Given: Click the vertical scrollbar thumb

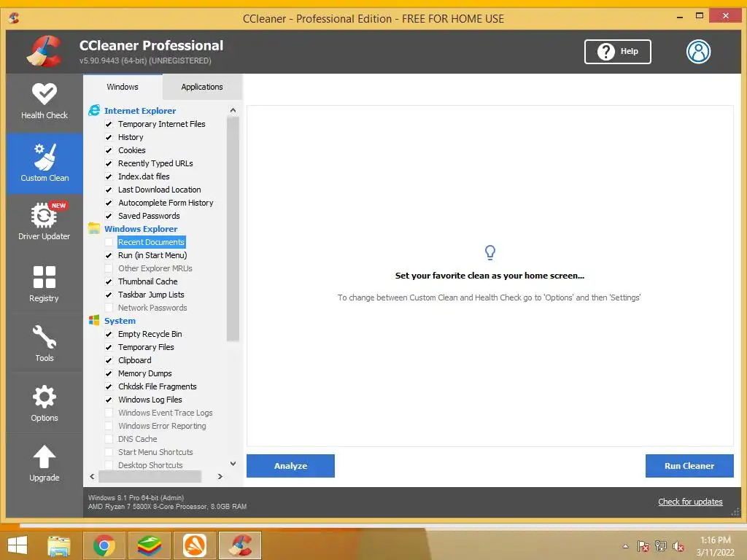Looking at the screenshot, I should [x=233, y=229].
